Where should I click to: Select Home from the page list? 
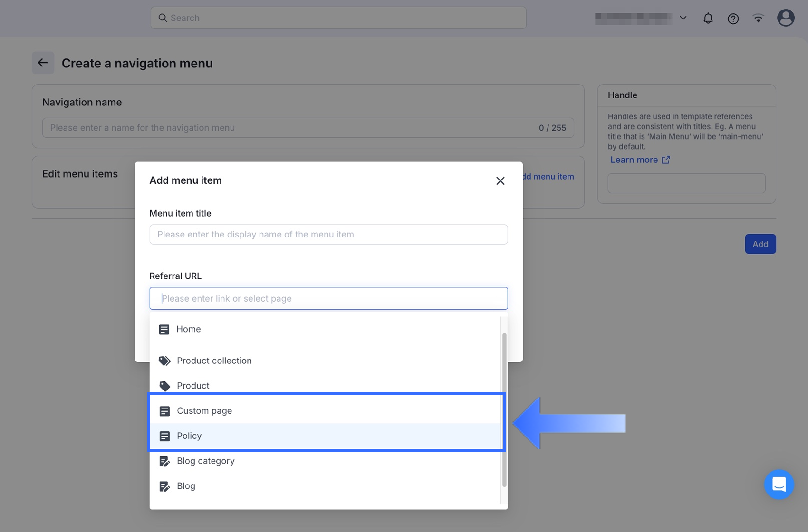tap(189, 329)
